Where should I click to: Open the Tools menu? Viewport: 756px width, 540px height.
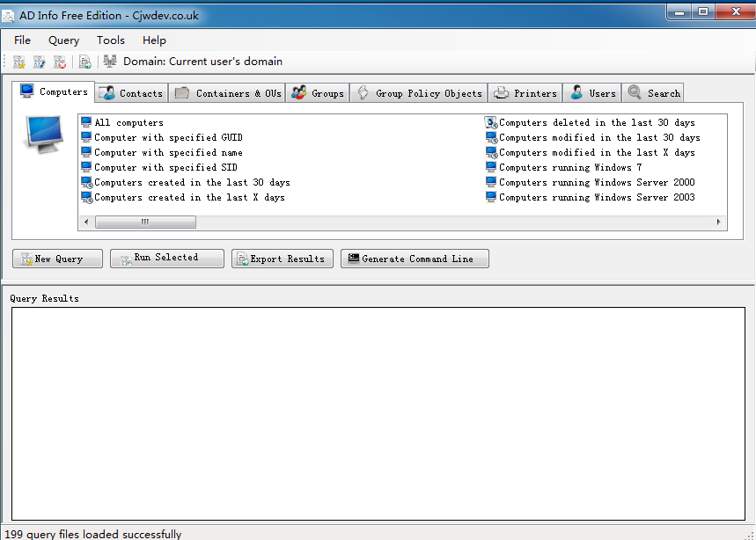click(x=110, y=40)
